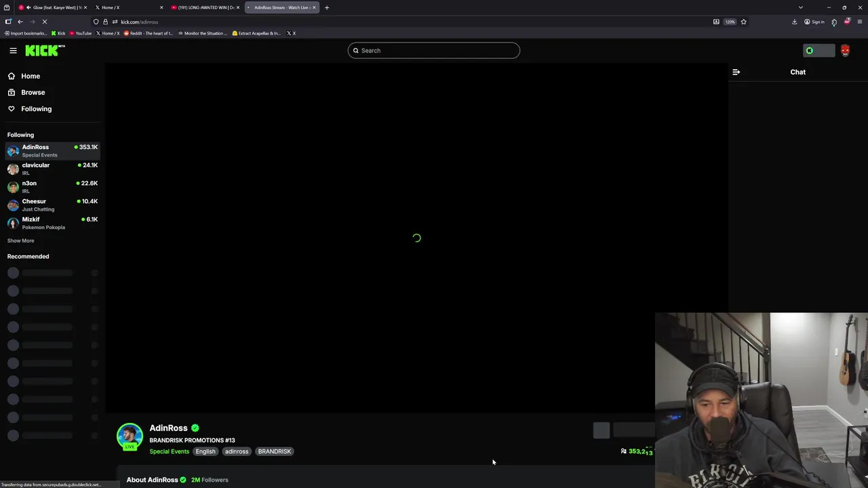Open Following in Kick sidebar
The image size is (868, 488).
click(36, 108)
